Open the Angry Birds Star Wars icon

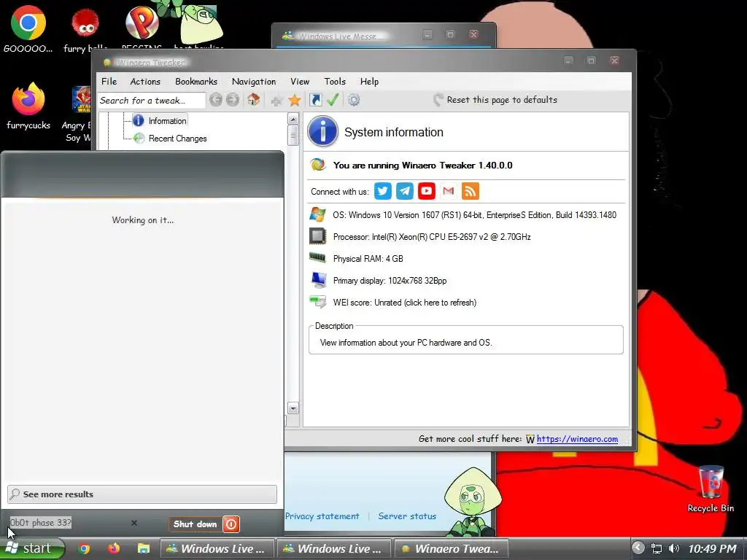pyautogui.click(x=81, y=99)
